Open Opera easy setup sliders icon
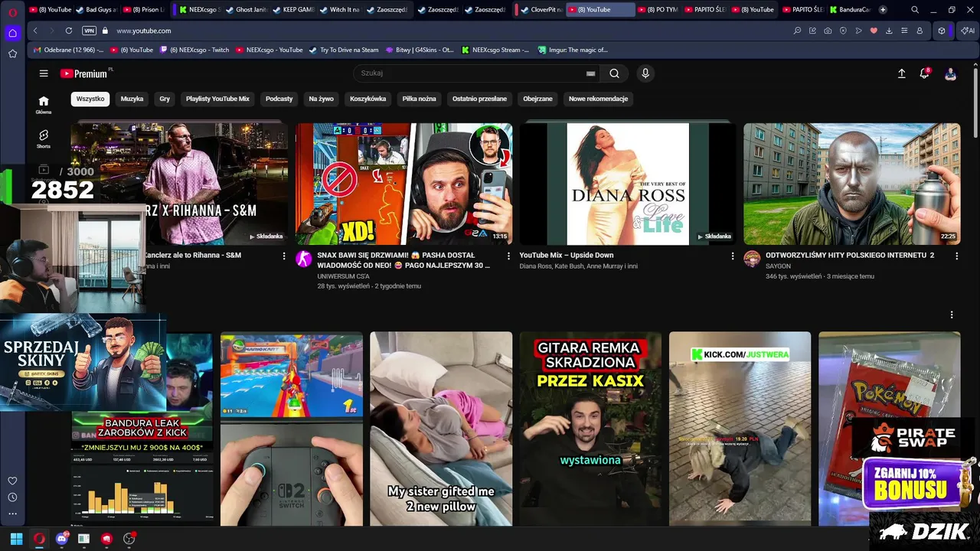 [x=904, y=31]
